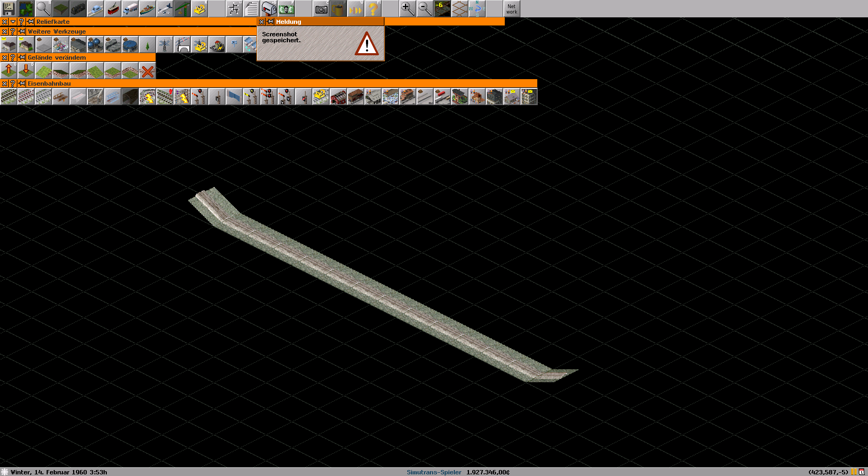Close the Geländе verändern toolbar
The height and width of the screenshot is (476, 868).
(4, 57)
